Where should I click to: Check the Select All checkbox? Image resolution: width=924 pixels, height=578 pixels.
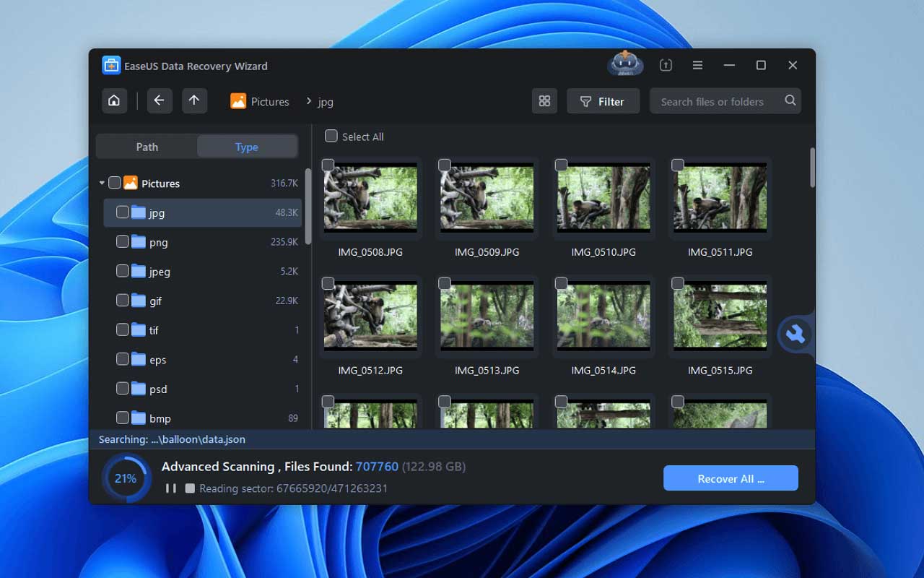[x=331, y=136]
